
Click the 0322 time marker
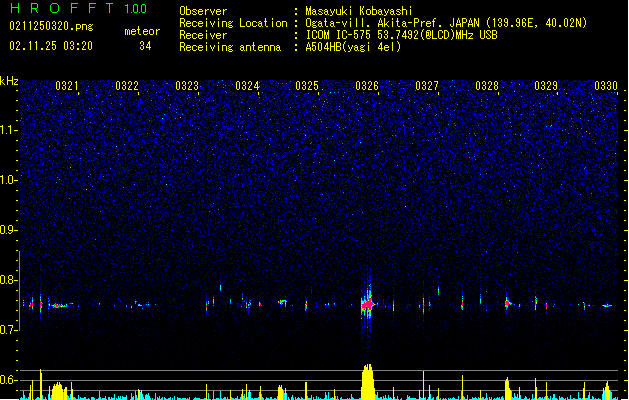pos(127,86)
